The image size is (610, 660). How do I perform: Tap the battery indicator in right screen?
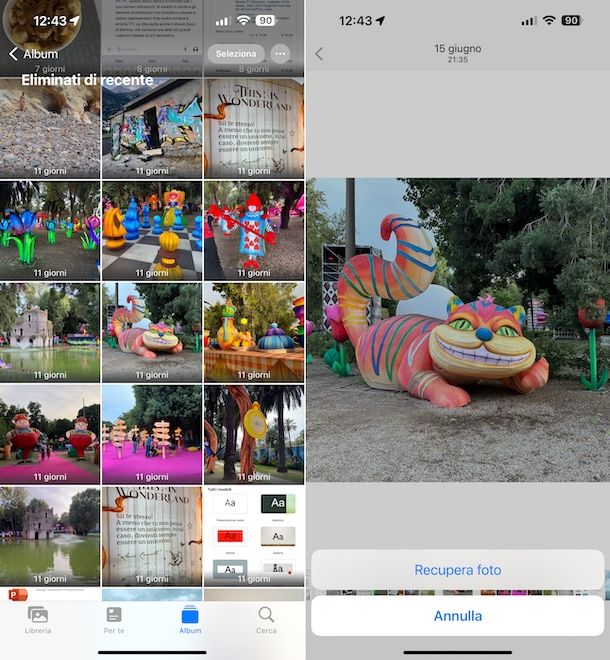pyautogui.click(x=571, y=20)
